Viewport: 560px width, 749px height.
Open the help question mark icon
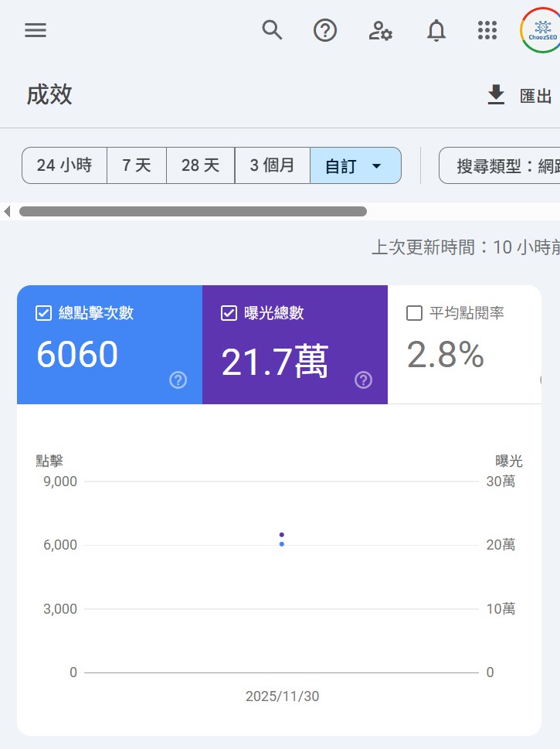coord(325,30)
